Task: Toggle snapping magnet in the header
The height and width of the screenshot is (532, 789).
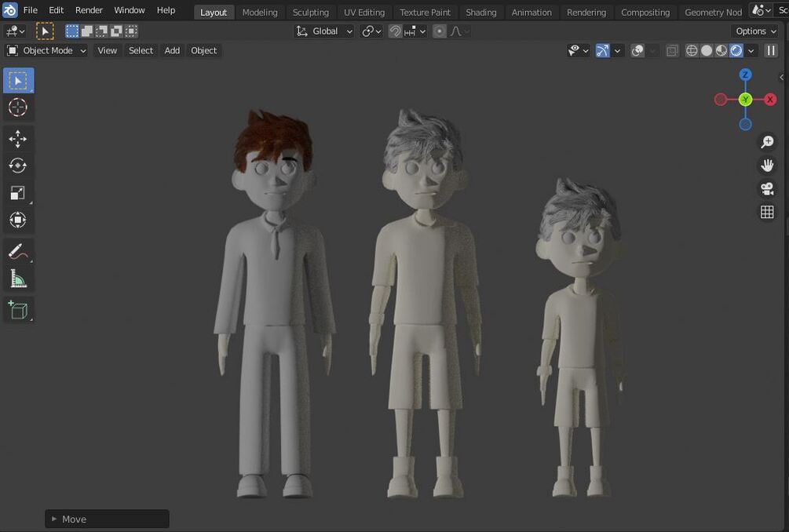Action: (396, 31)
